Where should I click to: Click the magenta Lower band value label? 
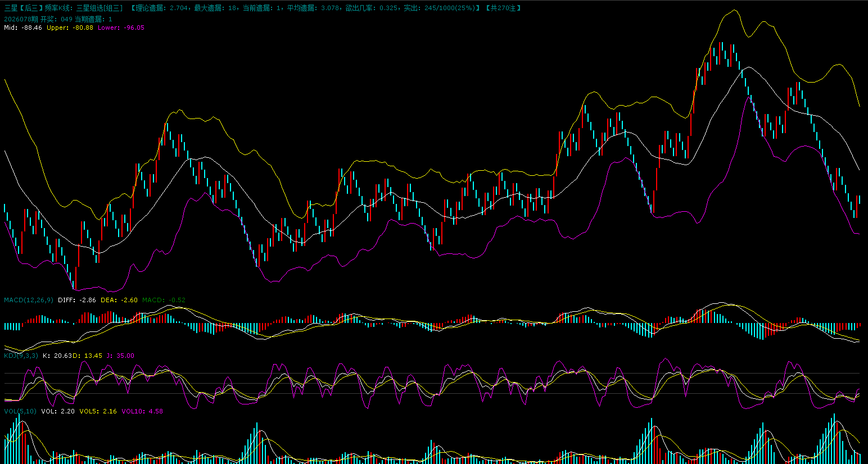pos(121,28)
